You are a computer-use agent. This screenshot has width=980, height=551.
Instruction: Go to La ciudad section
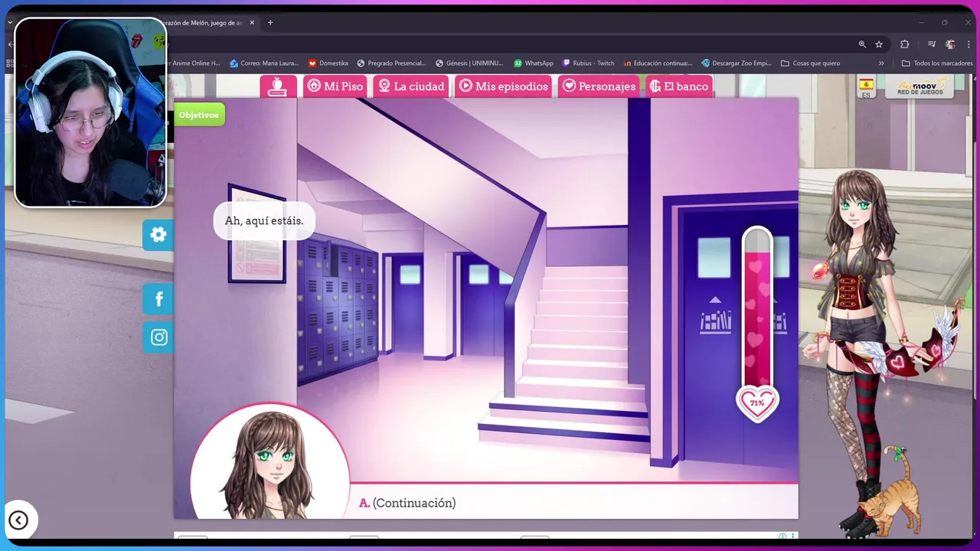click(411, 86)
